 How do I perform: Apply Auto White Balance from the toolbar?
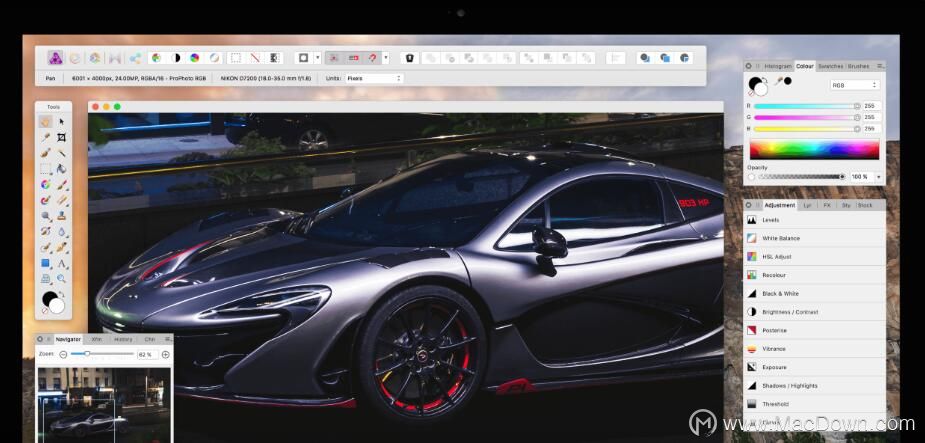(214, 58)
